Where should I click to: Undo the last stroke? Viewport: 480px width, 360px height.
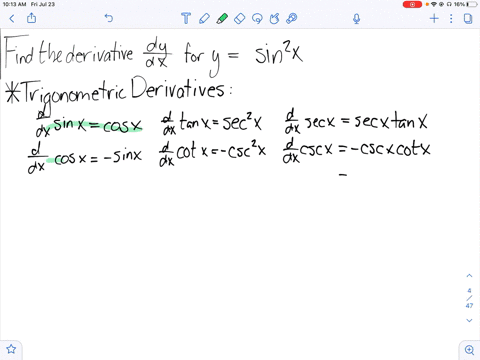click(x=109, y=18)
